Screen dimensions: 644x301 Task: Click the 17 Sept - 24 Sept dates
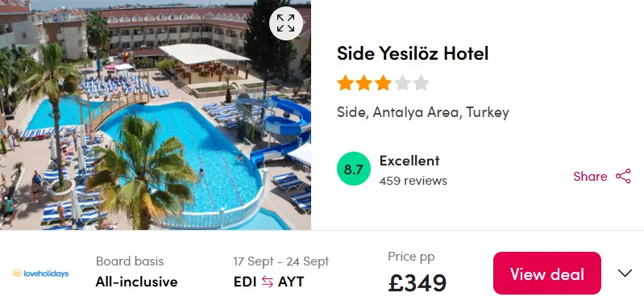[281, 261]
